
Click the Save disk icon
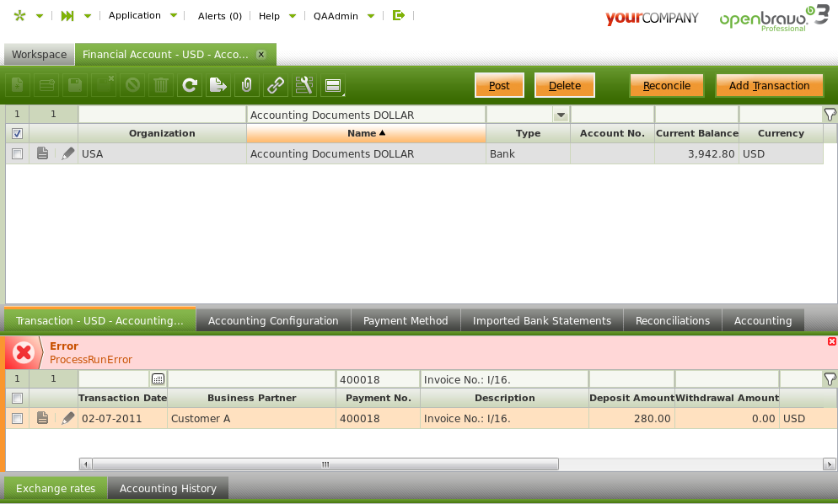(75, 85)
